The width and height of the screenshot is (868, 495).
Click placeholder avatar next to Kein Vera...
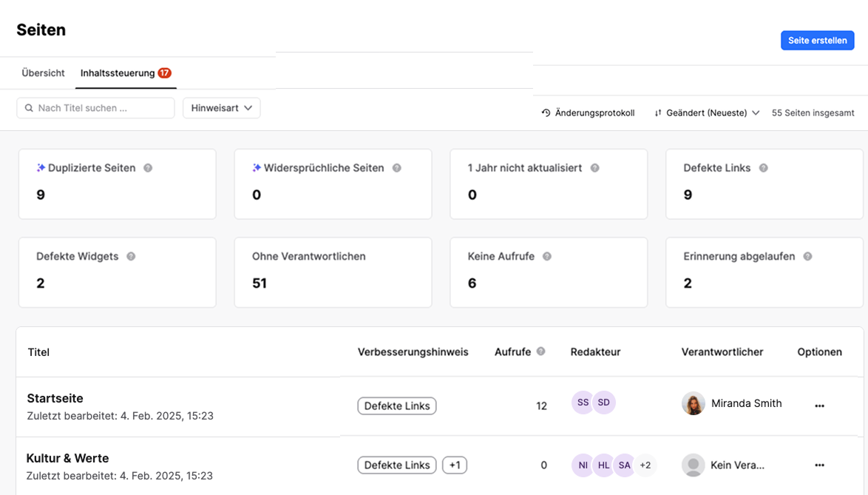pos(693,465)
